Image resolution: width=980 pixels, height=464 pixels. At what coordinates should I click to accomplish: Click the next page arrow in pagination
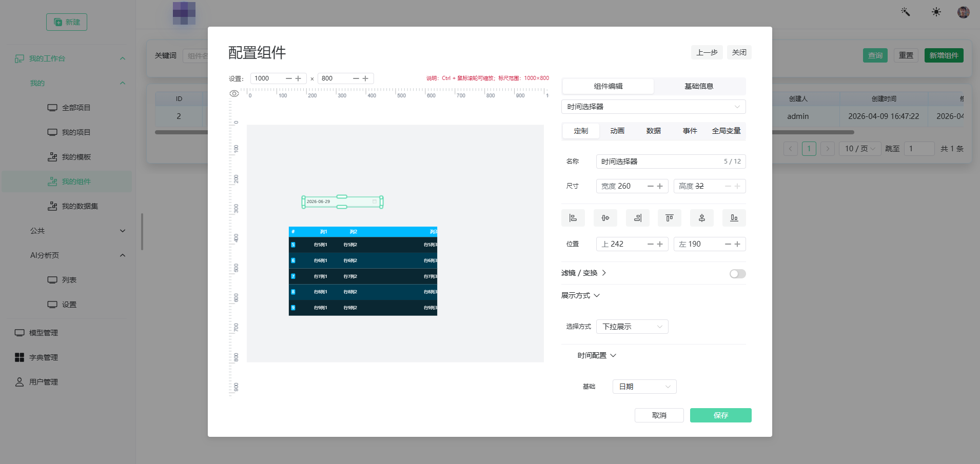point(828,149)
